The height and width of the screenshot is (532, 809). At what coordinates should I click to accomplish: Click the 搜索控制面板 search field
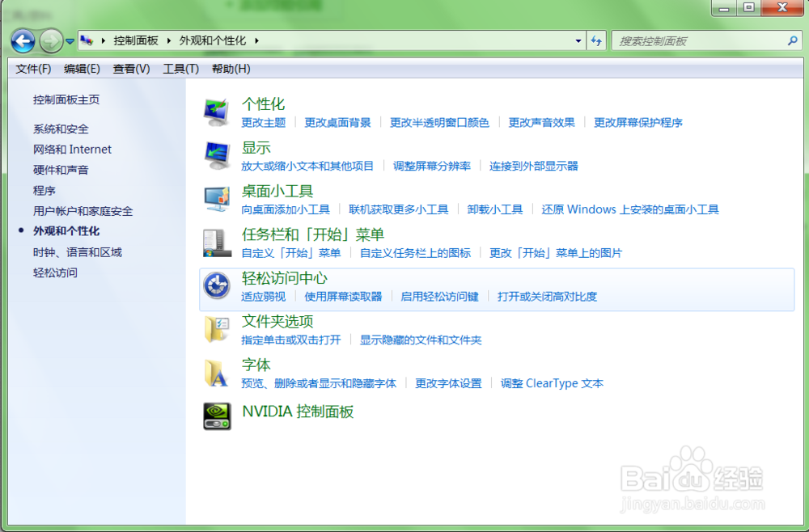(704, 40)
